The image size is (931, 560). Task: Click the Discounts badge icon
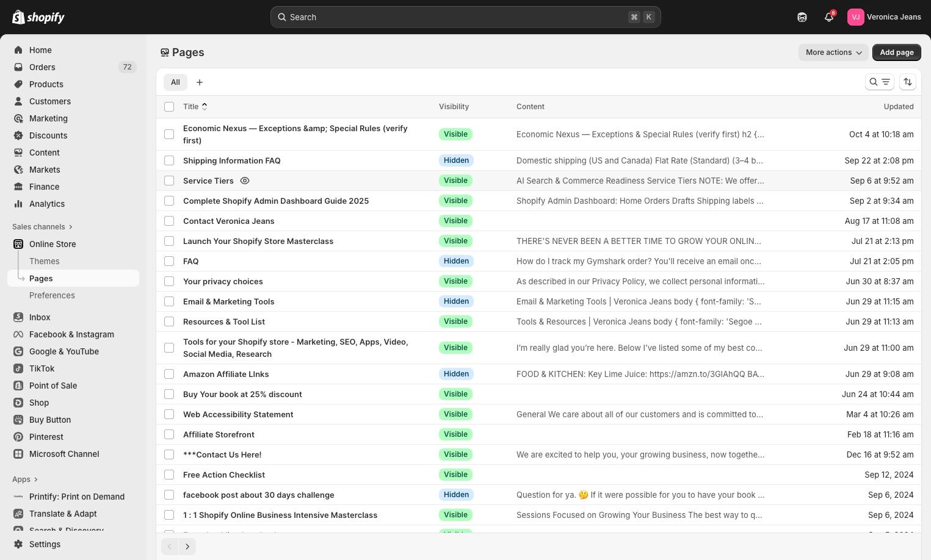(x=18, y=135)
